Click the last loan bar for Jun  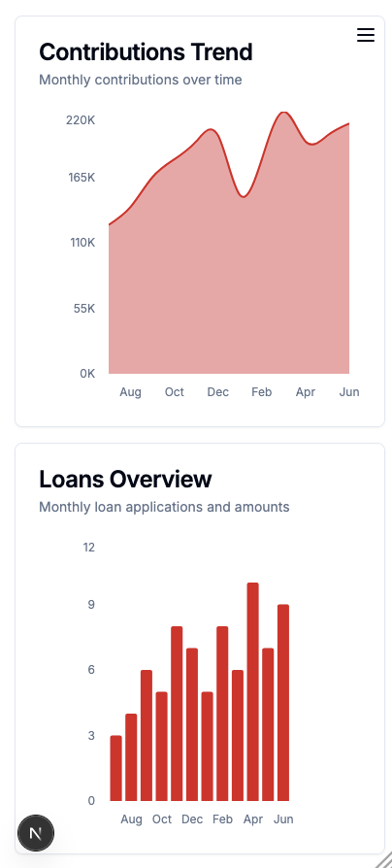283,703
